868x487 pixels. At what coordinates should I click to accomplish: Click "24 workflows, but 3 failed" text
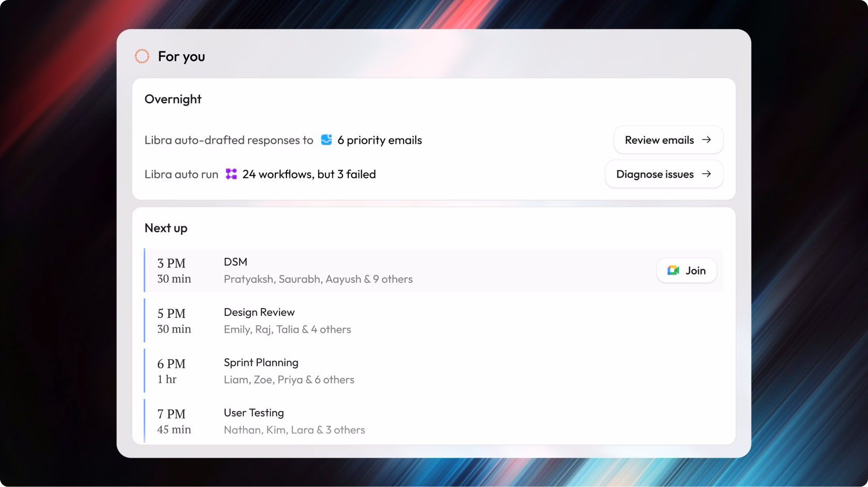click(309, 174)
